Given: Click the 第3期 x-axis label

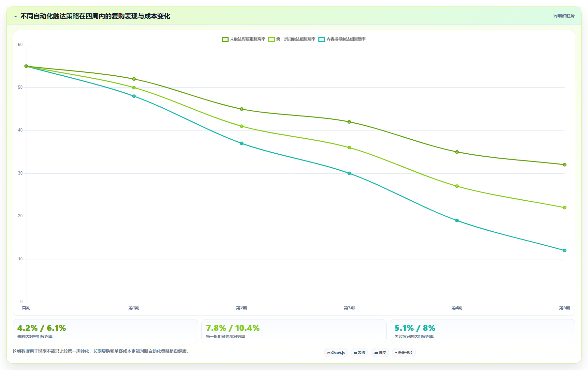Looking at the screenshot, I should click(349, 308).
